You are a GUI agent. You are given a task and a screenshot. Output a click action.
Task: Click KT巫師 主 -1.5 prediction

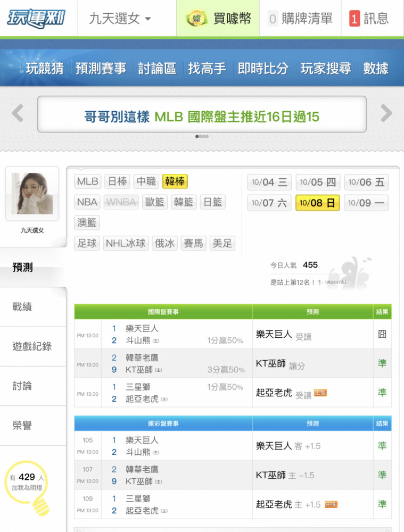pos(285,475)
